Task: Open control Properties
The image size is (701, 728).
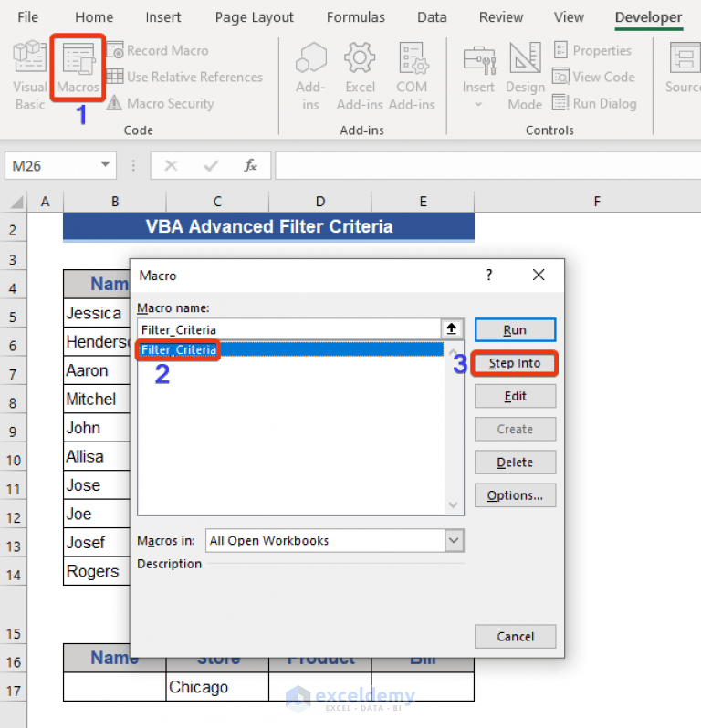Action: tap(592, 50)
